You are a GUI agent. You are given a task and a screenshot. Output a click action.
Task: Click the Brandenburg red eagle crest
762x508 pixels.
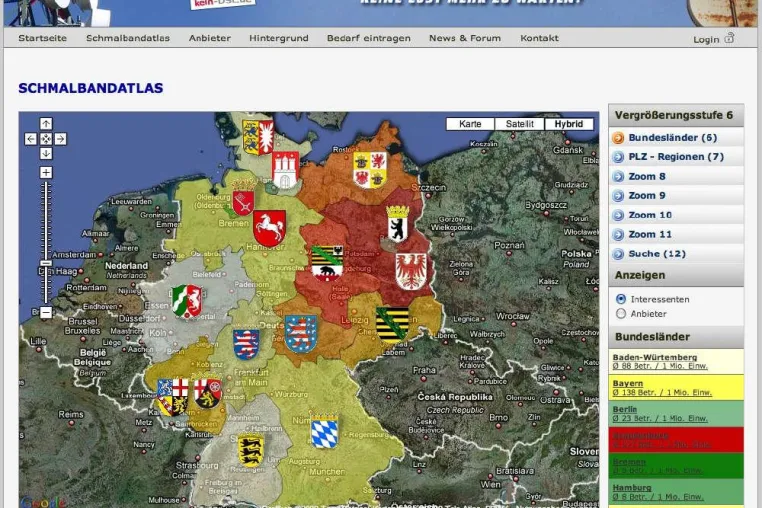[x=411, y=271]
